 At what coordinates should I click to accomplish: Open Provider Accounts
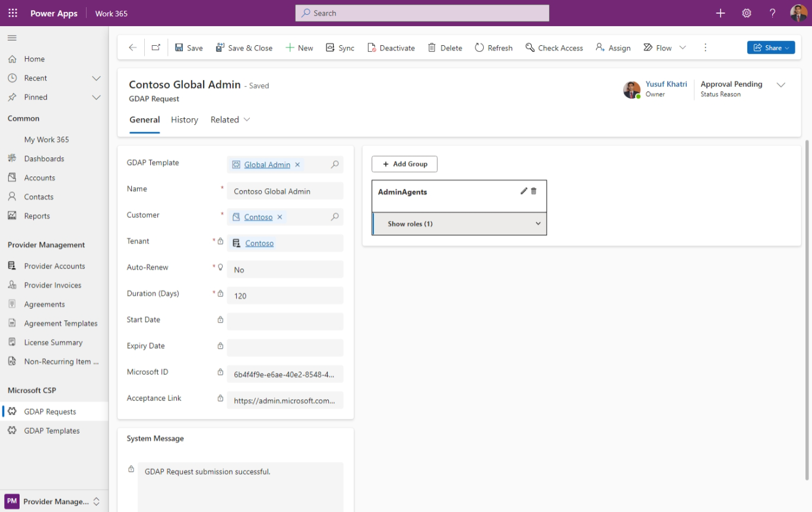point(54,266)
